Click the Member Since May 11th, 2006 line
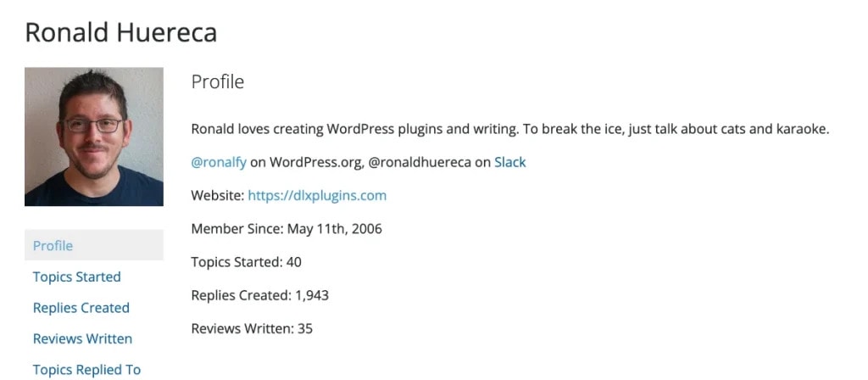Screen dimensions: 868x380 pyautogui.click(x=287, y=229)
